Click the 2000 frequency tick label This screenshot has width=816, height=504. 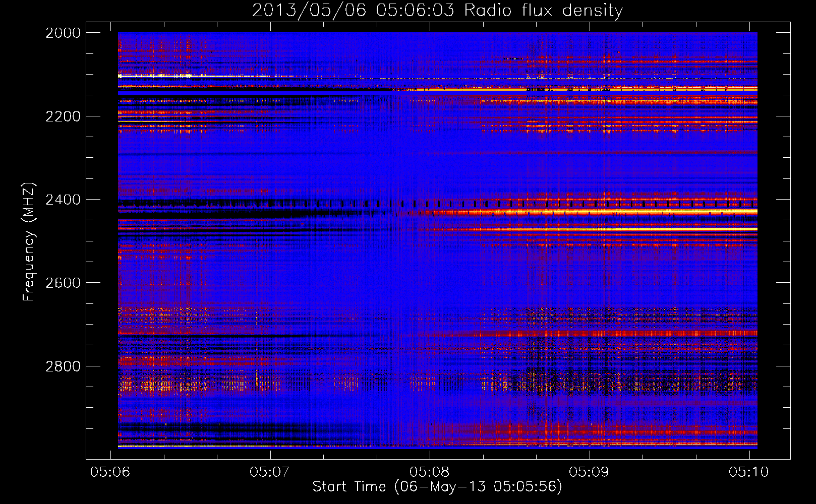(x=63, y=33)
